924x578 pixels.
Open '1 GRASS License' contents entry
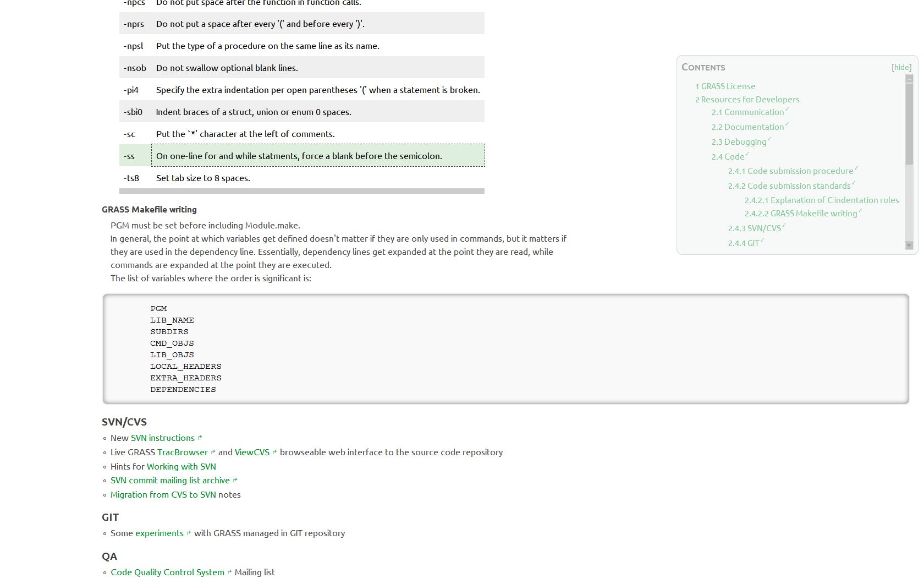[x=725, y=86]
